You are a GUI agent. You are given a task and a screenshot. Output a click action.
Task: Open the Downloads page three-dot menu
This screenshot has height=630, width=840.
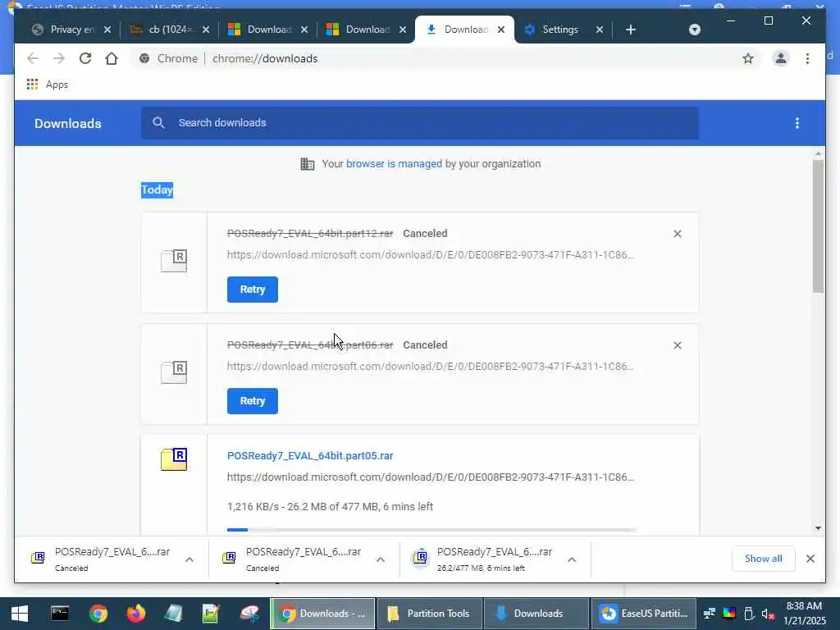pyautogui.click(x=797, y=123)
